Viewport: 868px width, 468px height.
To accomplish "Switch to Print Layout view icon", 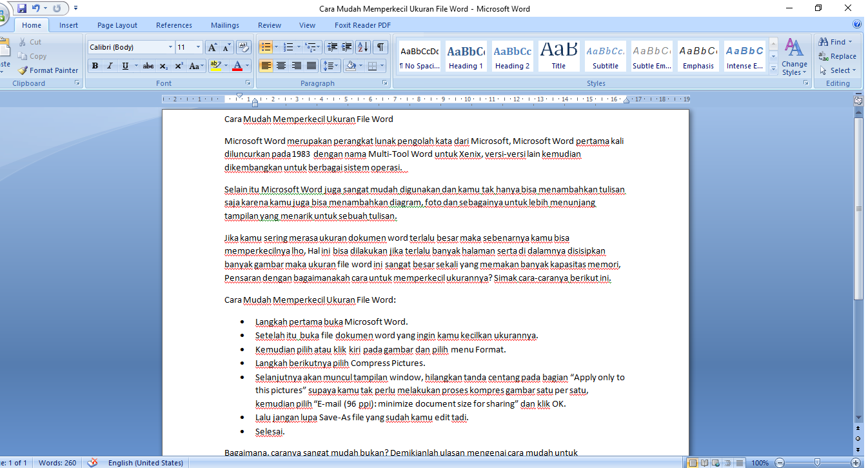I will pyautogui.click(x=693, y=462).
